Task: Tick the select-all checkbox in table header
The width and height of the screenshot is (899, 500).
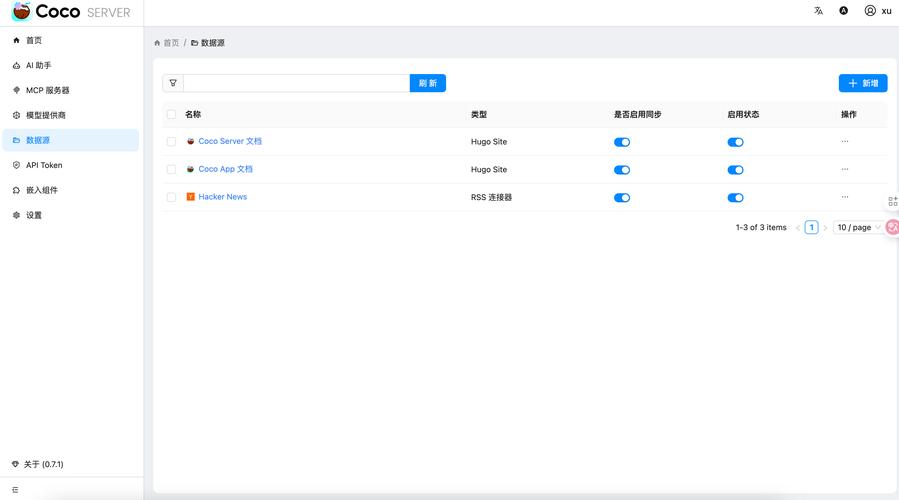Action: pyautogui.click(x=171, y=115)
